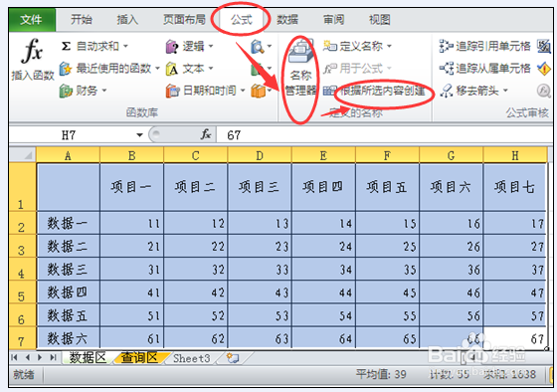
Task: Expand the 日期和时间 dropdown arrow
Action: tap(243, 91)
